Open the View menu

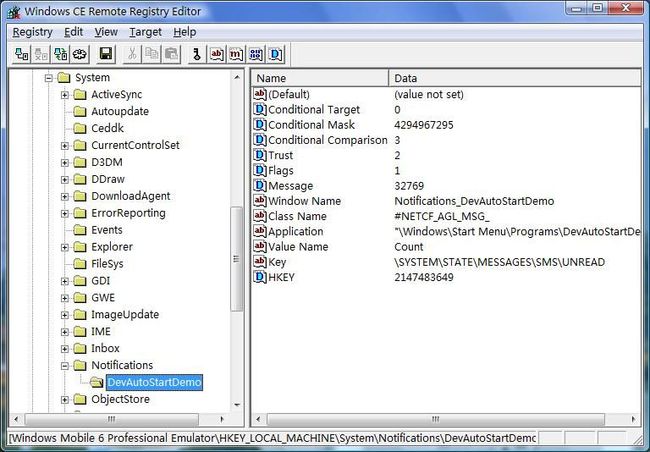106,32
